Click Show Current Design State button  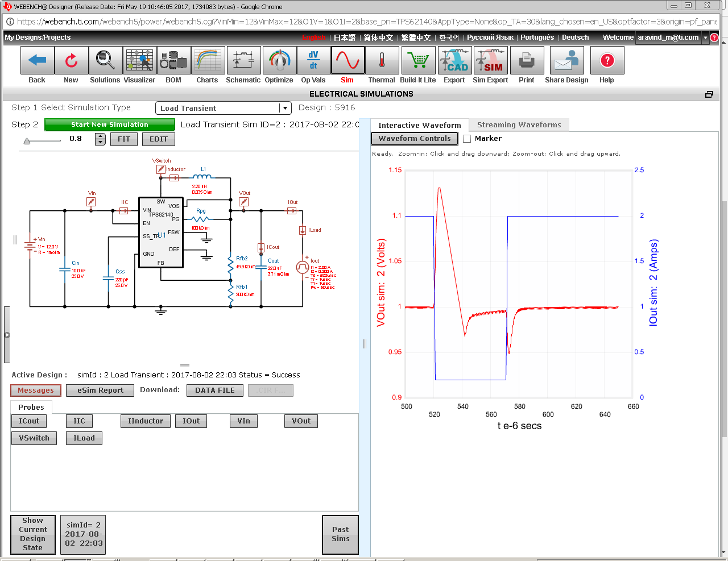pyautogui.click(x=33, y=534)
